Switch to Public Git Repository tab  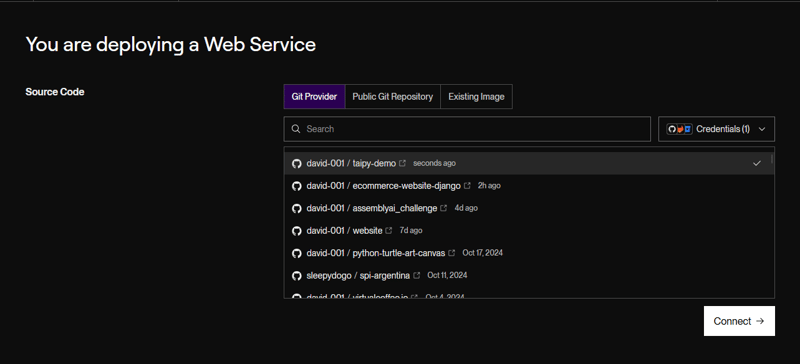coord(392,96)
